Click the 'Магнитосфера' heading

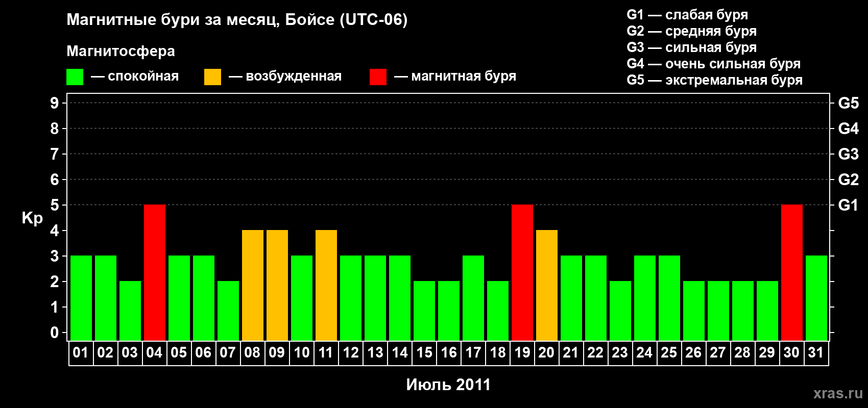pyautogui.click(x=121, y=52)
